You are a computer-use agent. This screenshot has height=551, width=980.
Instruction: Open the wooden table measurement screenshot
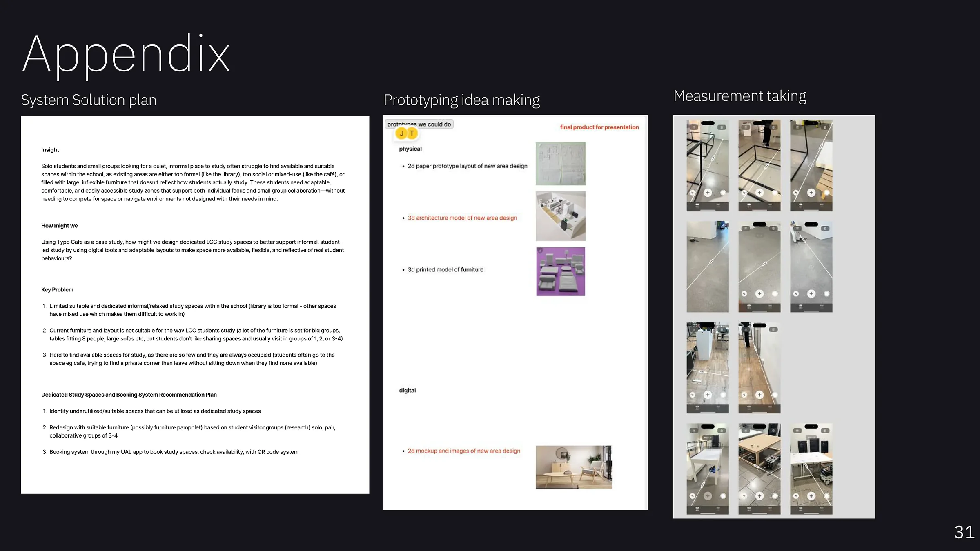point(759,469)
